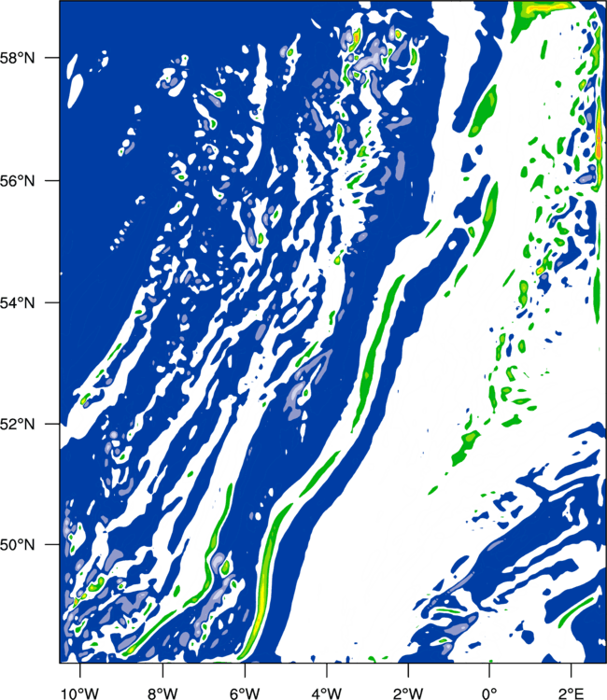This screenshot has width=607, height=700.
Task: Click the 54°N latitude label
Action: [18, 302]
